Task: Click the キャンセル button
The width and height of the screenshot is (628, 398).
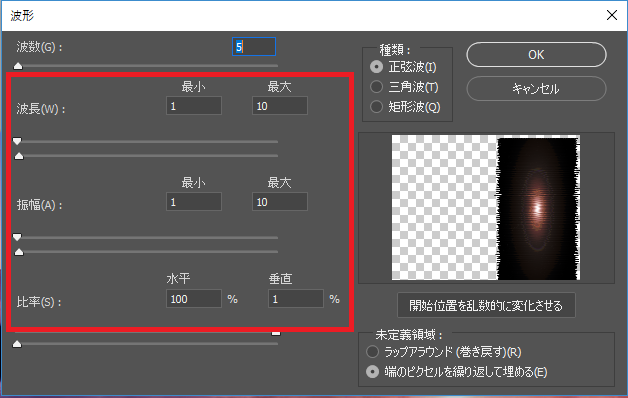Action: coord(536,88)
